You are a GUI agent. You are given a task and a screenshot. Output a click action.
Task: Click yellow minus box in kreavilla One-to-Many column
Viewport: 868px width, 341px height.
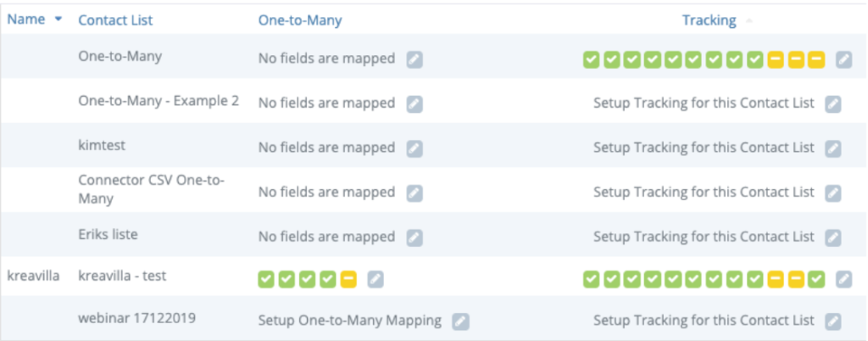pos(348,280)
